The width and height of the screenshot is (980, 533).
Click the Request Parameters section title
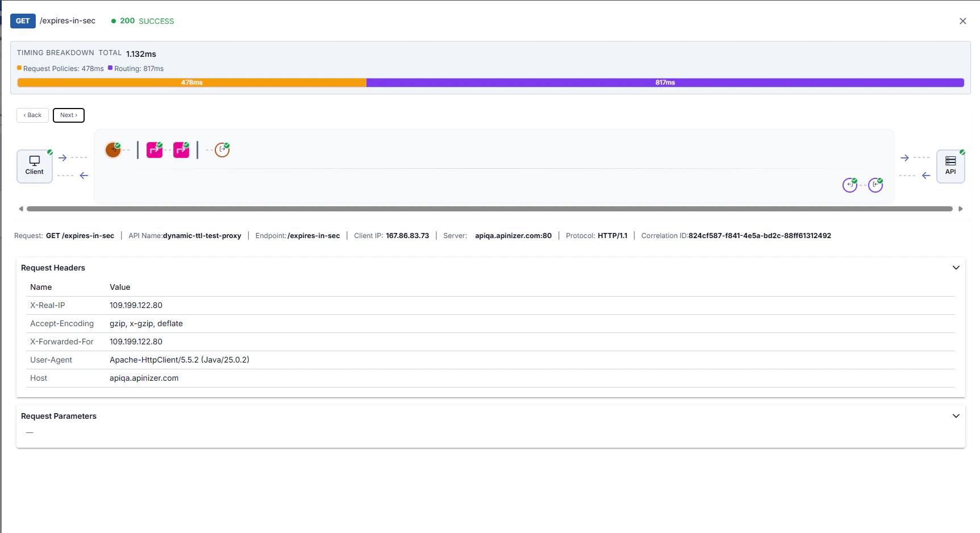point(59,416)
